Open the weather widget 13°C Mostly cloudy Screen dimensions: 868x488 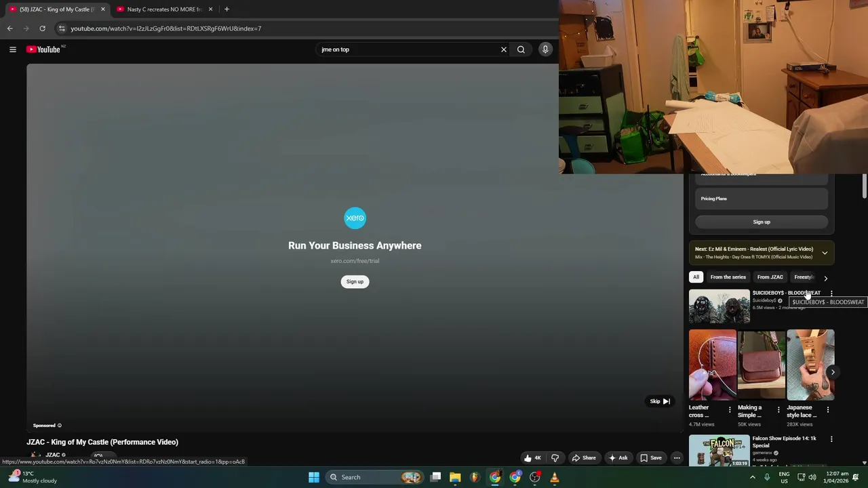33,477
